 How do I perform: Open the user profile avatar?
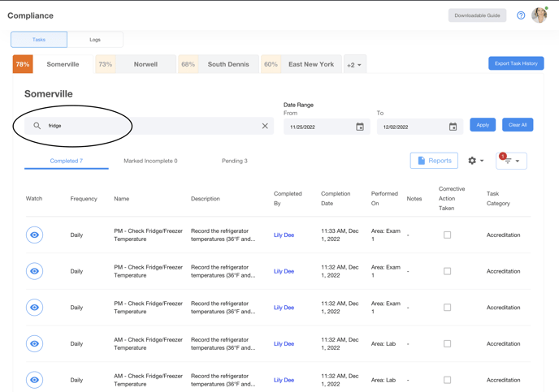539,15
